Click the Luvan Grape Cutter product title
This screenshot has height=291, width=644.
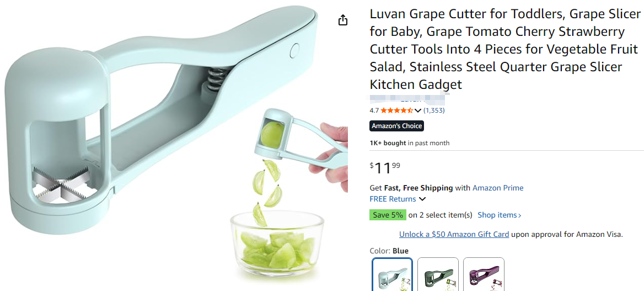tap(505, 49)
